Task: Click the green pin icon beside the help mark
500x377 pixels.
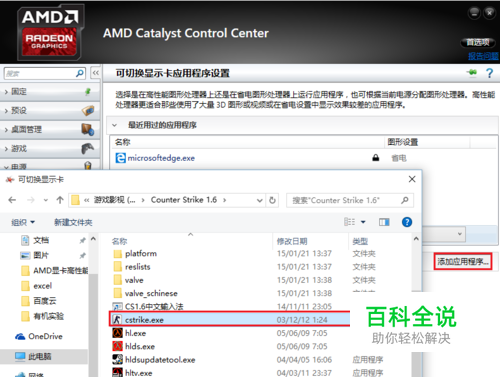Action: tap(473, 72)
